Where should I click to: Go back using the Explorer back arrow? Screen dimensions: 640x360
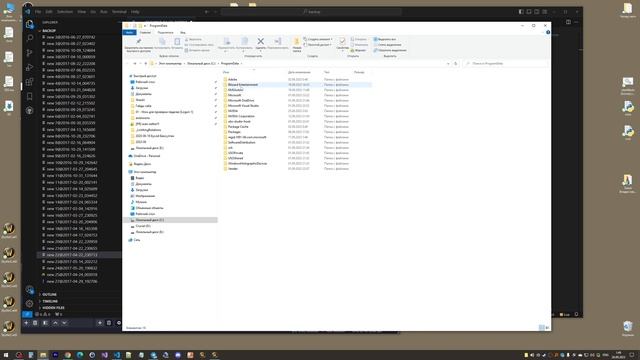128,64
